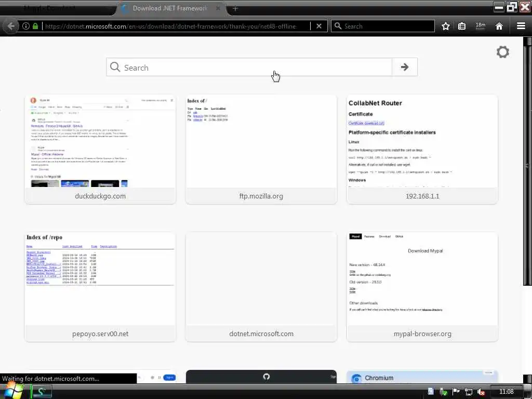Screen dimensions: 532x399
Task: Open the mypal-browser.org tile
Action: point(422,287)
